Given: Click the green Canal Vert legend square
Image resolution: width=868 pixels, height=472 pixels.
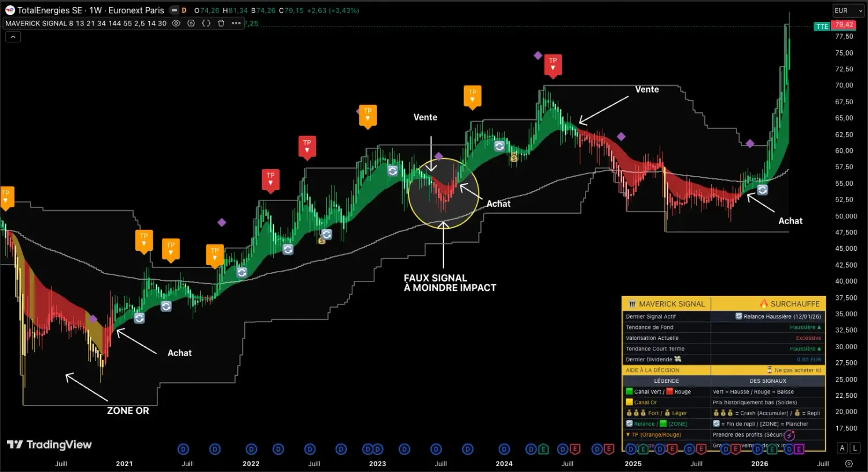Looking at the screenshot, I should [x=629, y=391].
